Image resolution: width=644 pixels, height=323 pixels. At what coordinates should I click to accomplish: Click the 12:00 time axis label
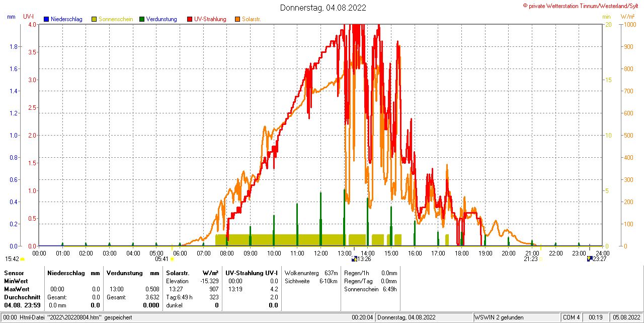tap(321, 253)
